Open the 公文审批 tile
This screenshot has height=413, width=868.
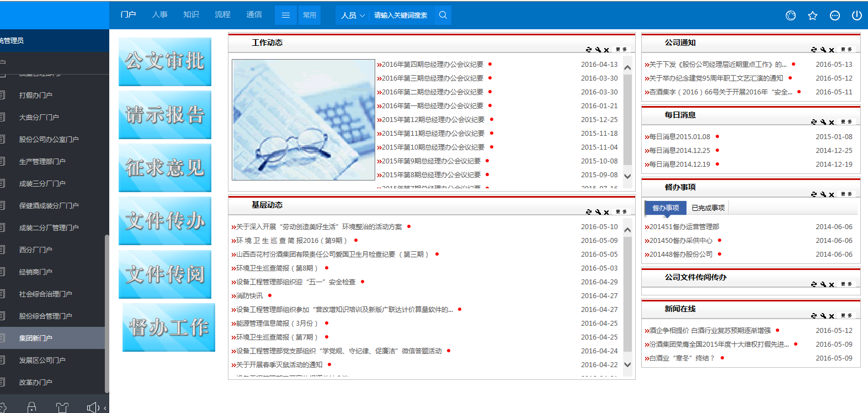pos(165,61)
